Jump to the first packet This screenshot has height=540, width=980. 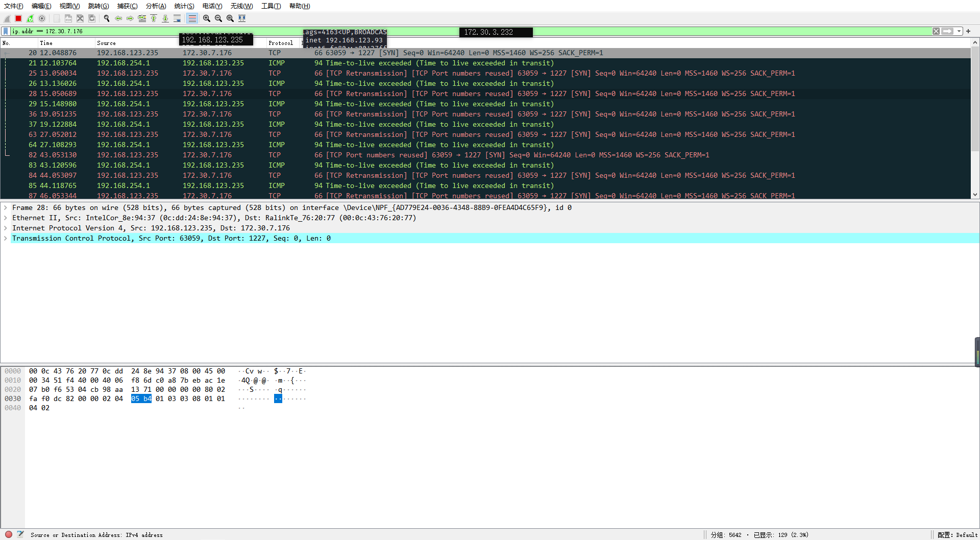[154, 18]
